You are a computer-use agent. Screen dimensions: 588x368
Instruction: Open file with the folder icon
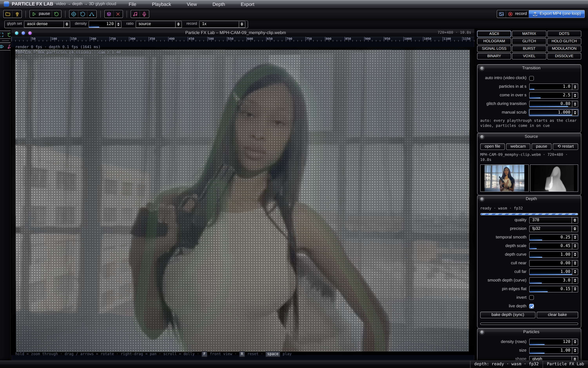(8, 14)
